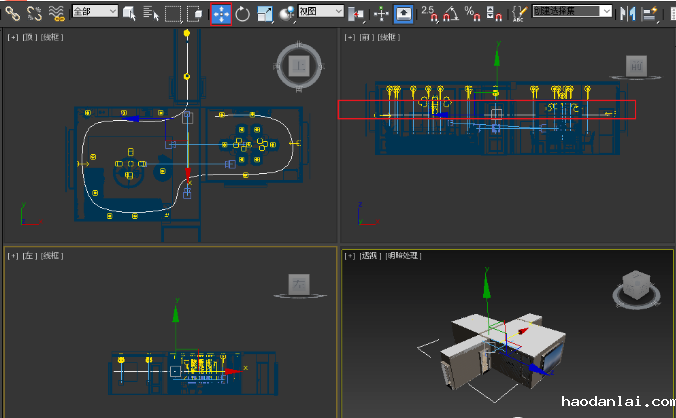The width and height of the screenshot is (676, 418).
Task: Toggle Window/Crossing selection mode
Action: click(x=195, y=13)
